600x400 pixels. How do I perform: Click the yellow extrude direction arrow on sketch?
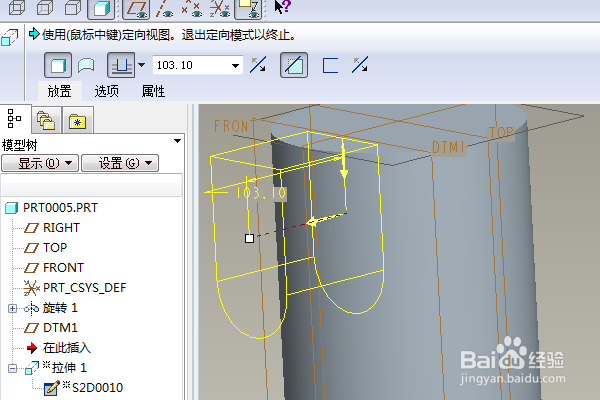click(325, 219)
